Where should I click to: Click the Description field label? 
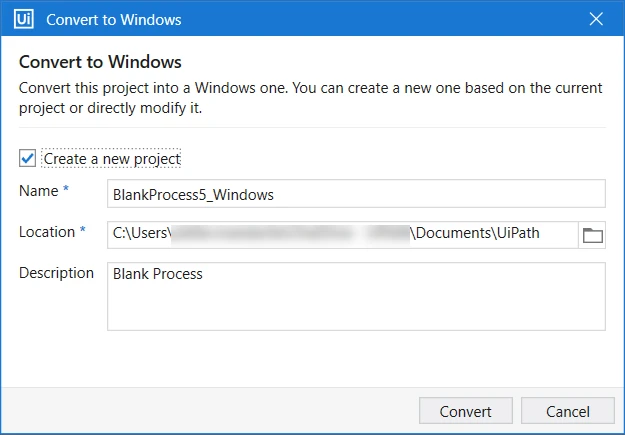(57, 273)
